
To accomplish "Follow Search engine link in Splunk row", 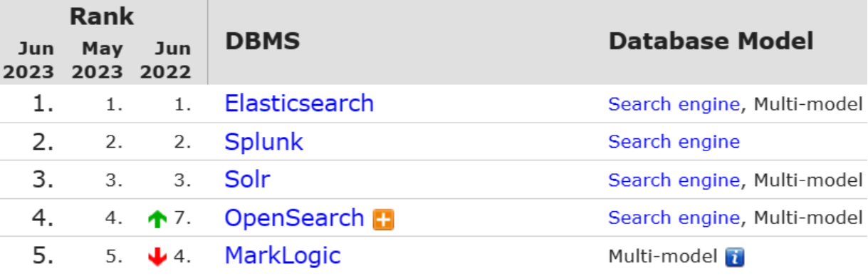I will (x=674, y=142).
